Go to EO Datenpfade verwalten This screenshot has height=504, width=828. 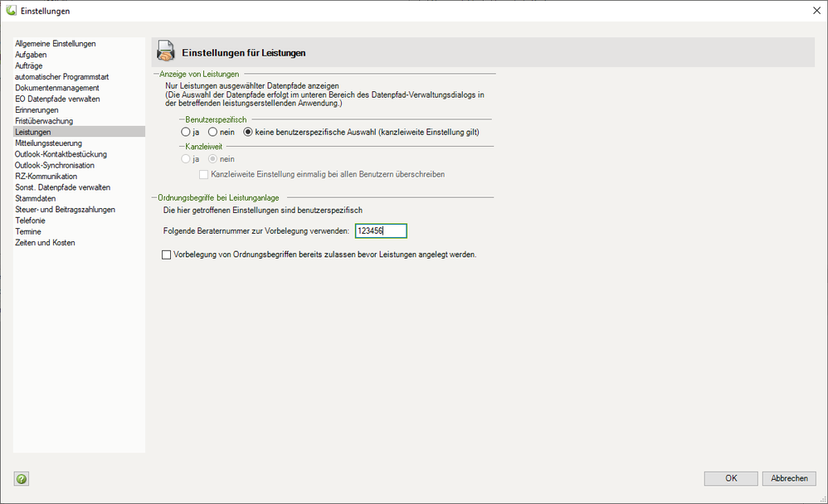57,99
